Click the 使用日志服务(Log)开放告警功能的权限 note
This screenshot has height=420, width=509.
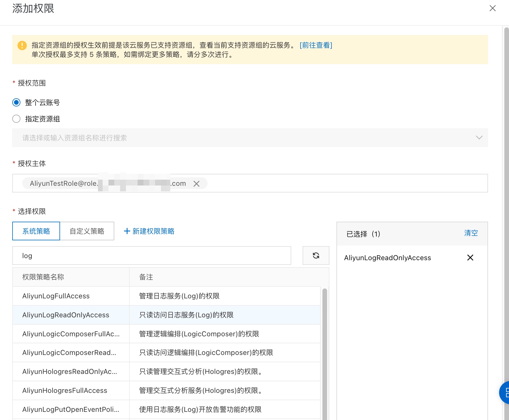point(200,409)
